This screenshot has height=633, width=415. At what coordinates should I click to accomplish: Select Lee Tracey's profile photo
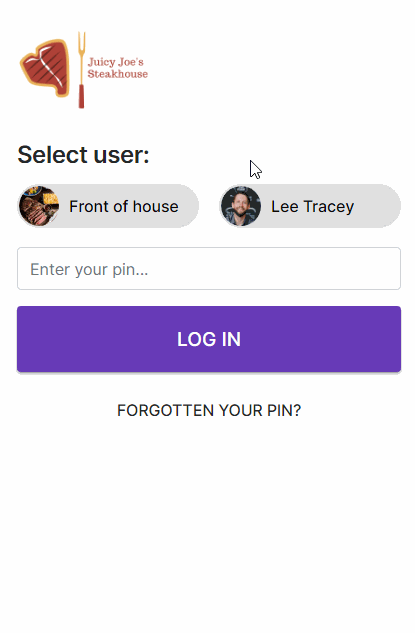[241, 206]
